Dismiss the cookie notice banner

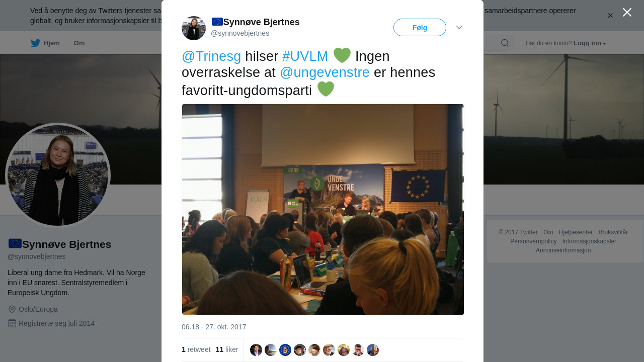610,16
